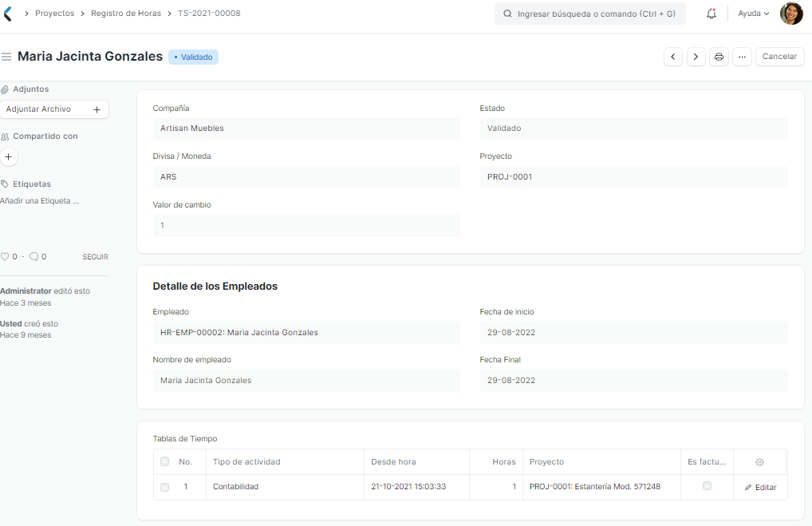Click the Tipo de actividad column header
Viewport: 812px width, 526px height.
pyautogui.click(x=286, y=461)
